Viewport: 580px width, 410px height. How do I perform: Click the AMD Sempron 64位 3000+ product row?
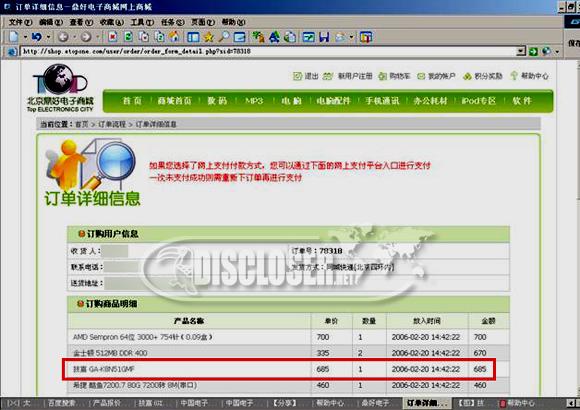click(x=289, y=337)
